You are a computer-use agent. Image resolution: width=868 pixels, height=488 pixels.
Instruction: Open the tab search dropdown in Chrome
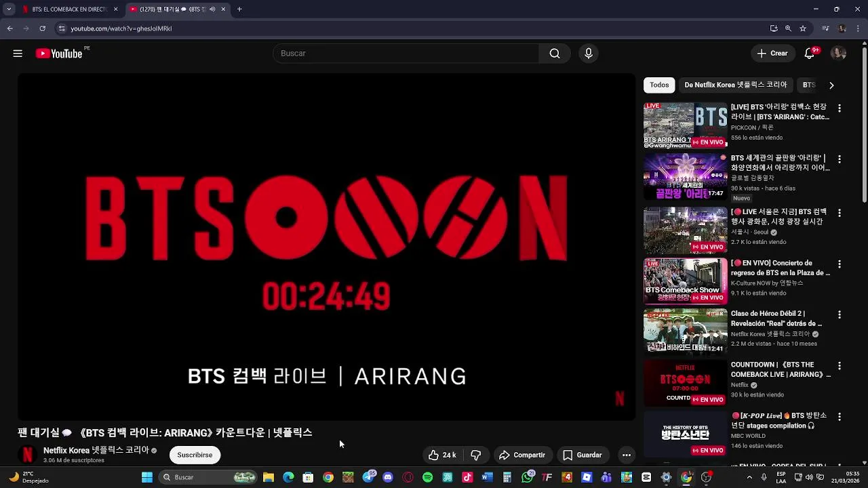(9, 9)
